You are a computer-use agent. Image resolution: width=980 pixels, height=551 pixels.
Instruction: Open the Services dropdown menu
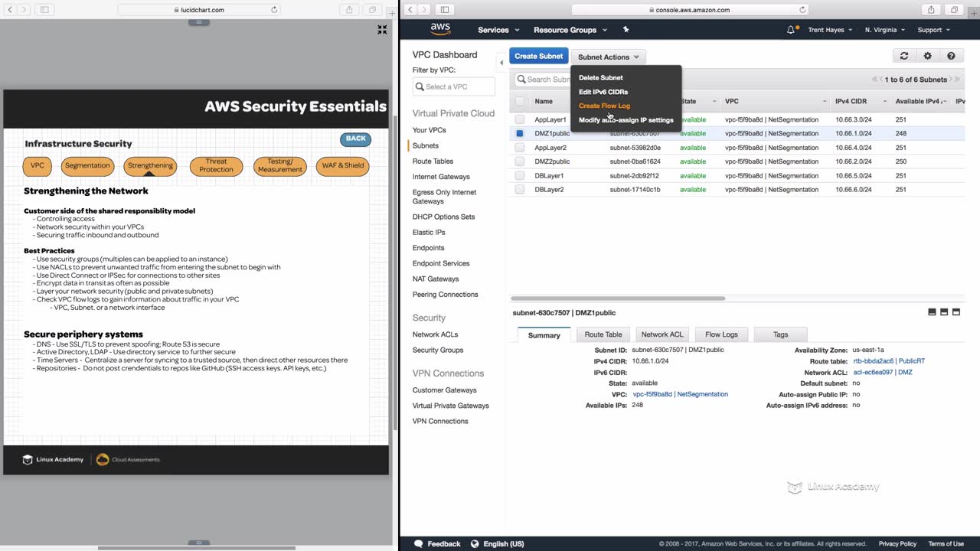(x=498, y=30)
